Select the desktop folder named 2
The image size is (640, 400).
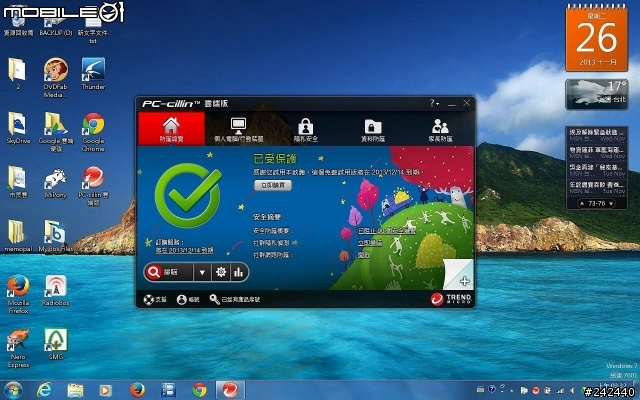(18, 73)
